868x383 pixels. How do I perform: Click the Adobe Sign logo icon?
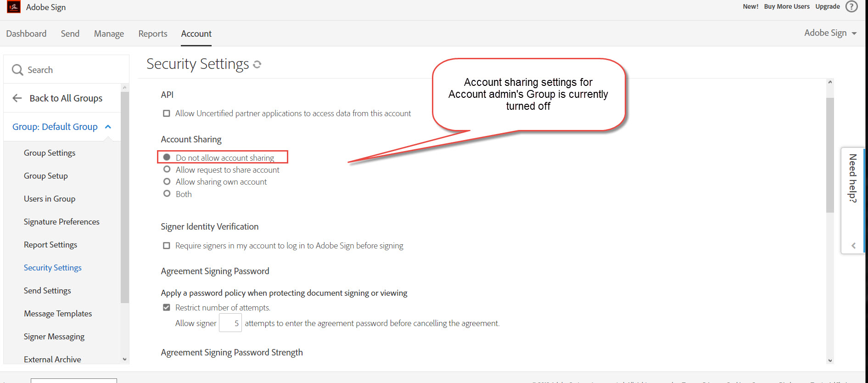[14, 7]
